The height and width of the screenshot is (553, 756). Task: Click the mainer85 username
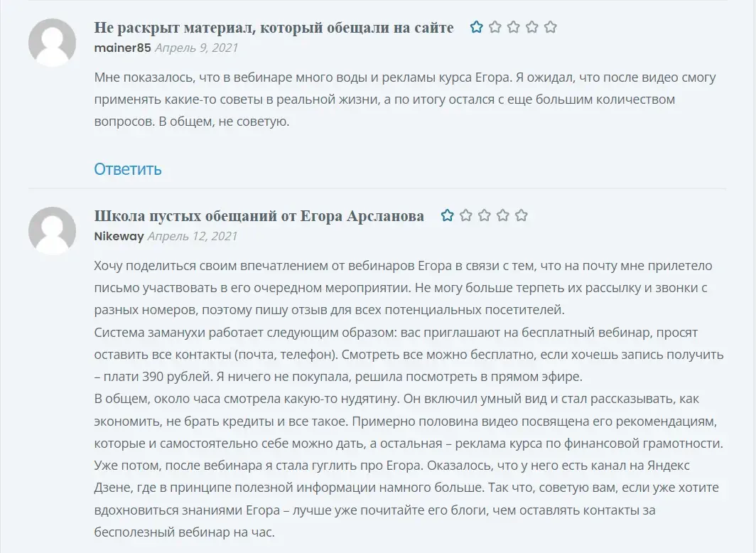tap(122, 48)
